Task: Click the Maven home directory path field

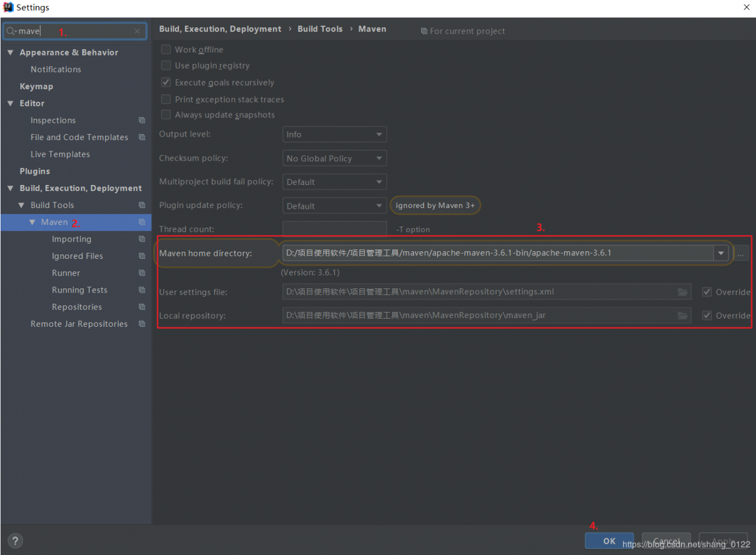Action: pos(498,253)
